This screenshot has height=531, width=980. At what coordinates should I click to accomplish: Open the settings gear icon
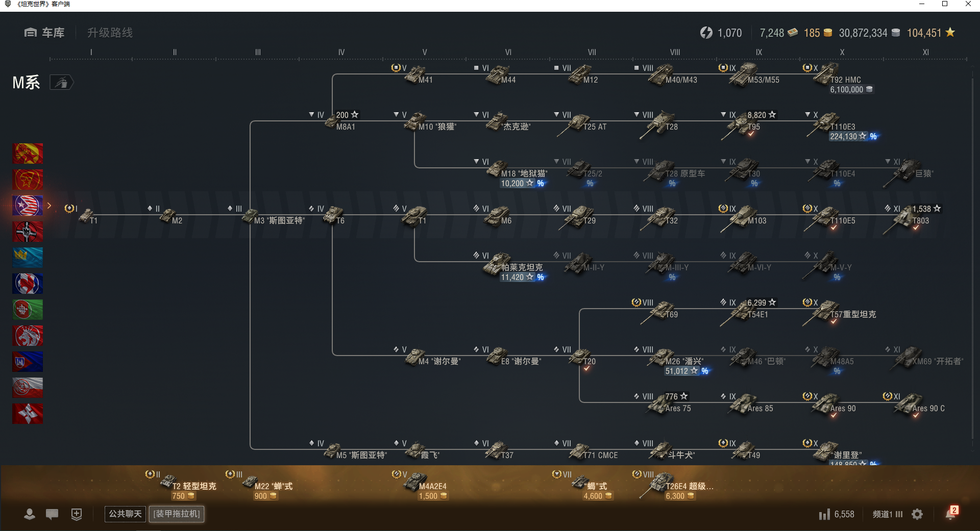pos(917,514)
